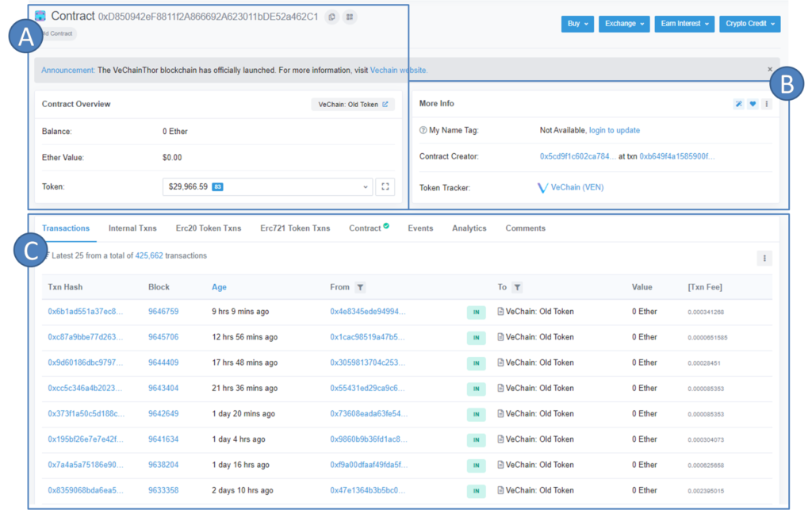Image resolution: width=812 pixels, height=510 pixels.
Task: Expand the token holdings fullscreen view
Action: (x=385, y=187)
